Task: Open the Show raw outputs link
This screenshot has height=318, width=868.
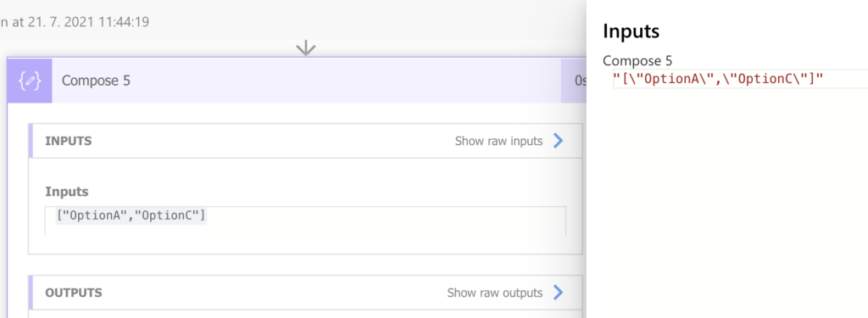Action: pyautogui.click(x=494, y=293)
